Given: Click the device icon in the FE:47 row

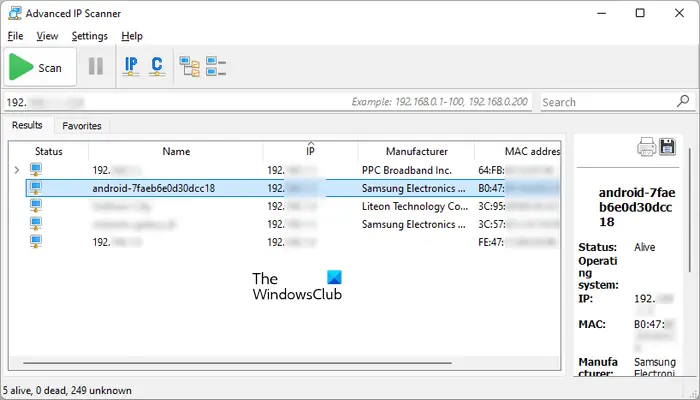Looking at the screenshot, I should (36, 242).
